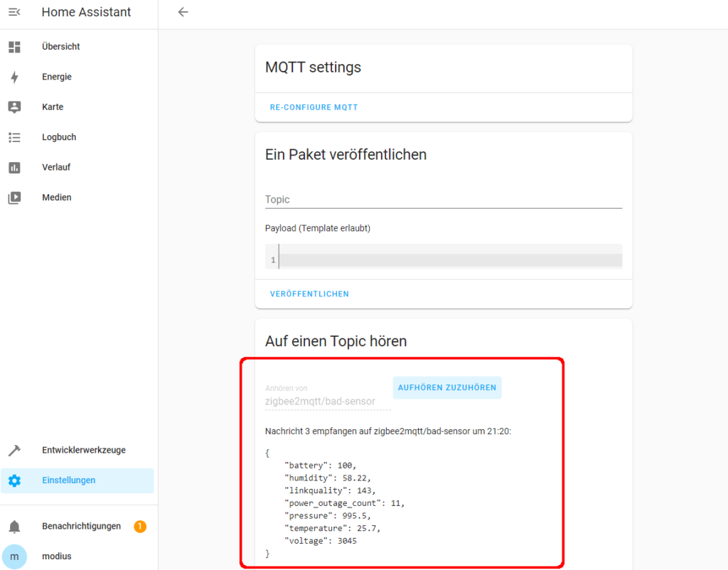
Task: Click the Home Assistant title
Action: click(x=86, y=12)
